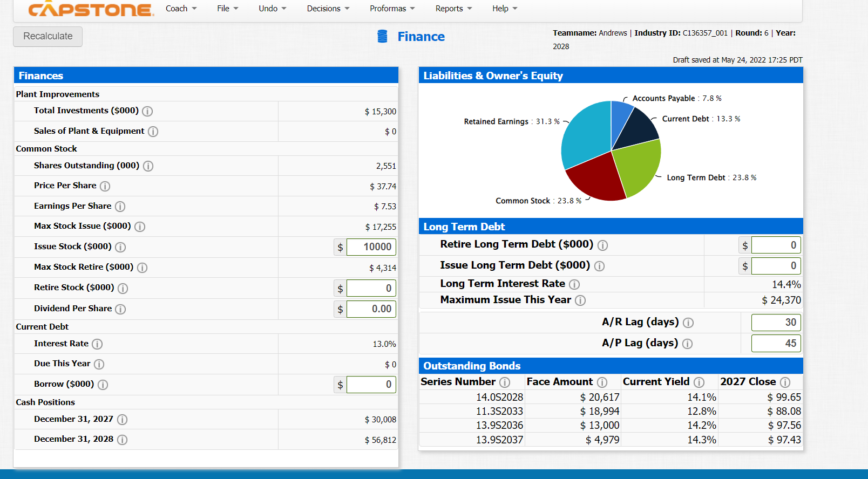
Task: Click info icon for Due This Year
Action: 99,364
